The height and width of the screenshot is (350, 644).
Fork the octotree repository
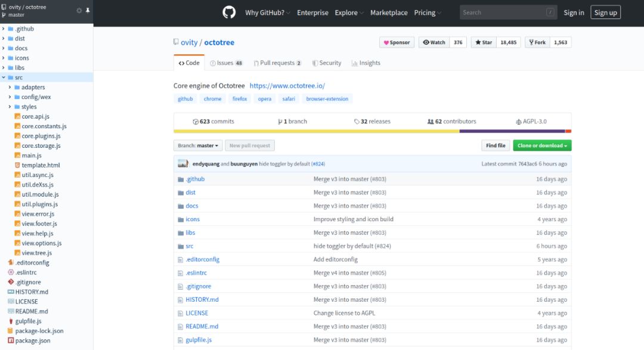tap(537, 42)
